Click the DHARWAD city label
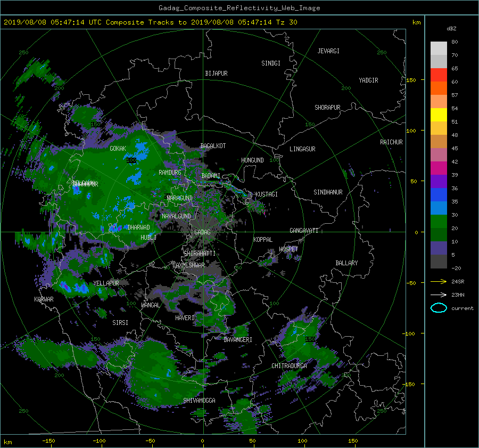This screenshot has width=479, height=448. (x=139, y=227)
